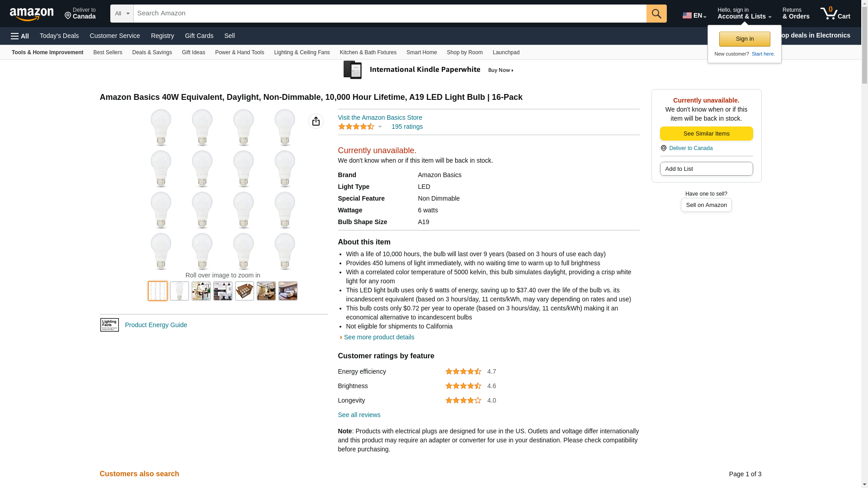Open Today's Deals in navigation bar
Image resolution: width=868 pixels, height=488 pixels.
pos(59,36)
